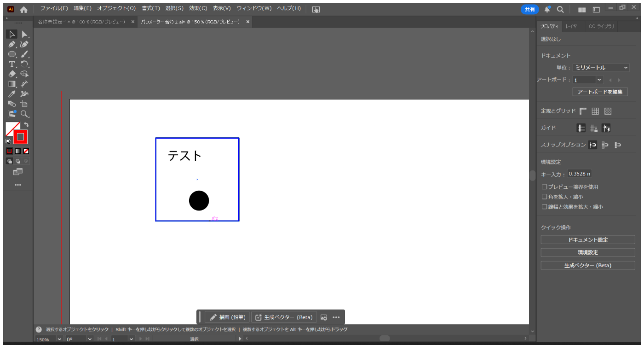Viewport: 644px width, 345px height.
Task: Toggle smart guides button
Action: 606,128
